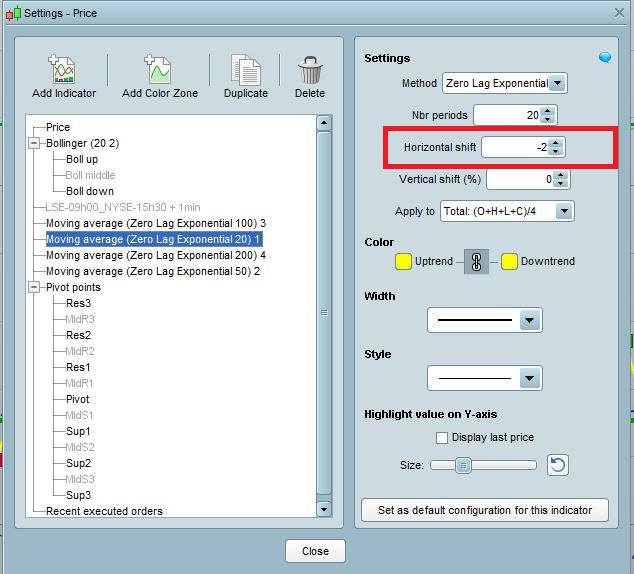
Task: Click the Add Color Zone icon
Action: [x=158, y=69]
